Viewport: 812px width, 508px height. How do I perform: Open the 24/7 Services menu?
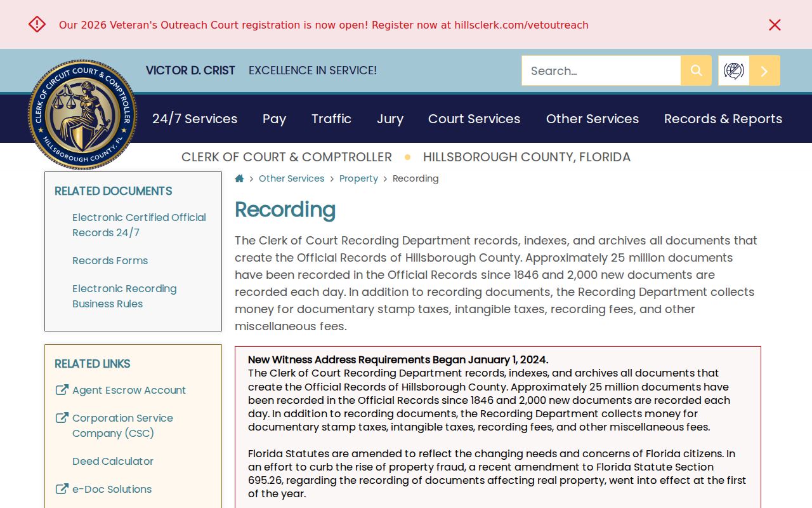tap(195, 119)
